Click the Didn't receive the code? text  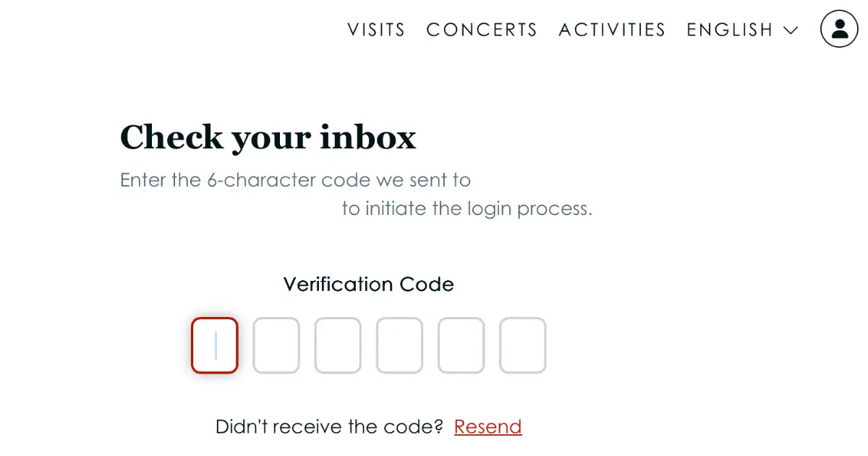(x=329, y=427)
